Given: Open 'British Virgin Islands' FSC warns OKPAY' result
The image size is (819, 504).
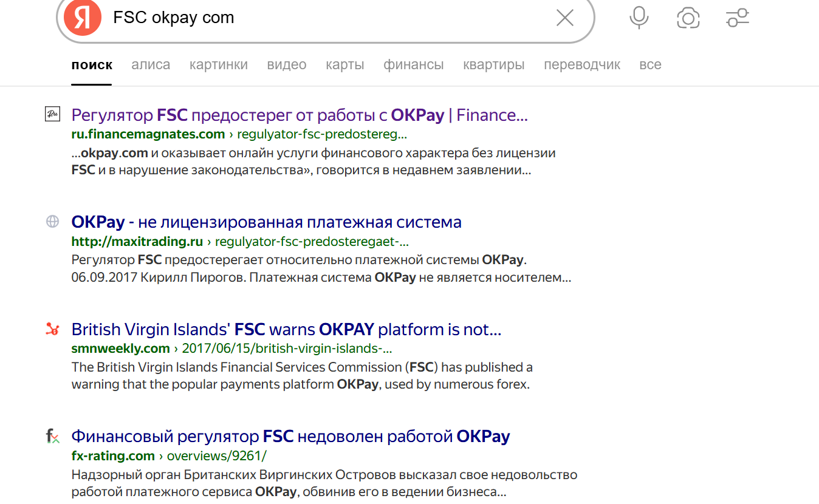Looking at the screenshot, I should click(286, 330).
